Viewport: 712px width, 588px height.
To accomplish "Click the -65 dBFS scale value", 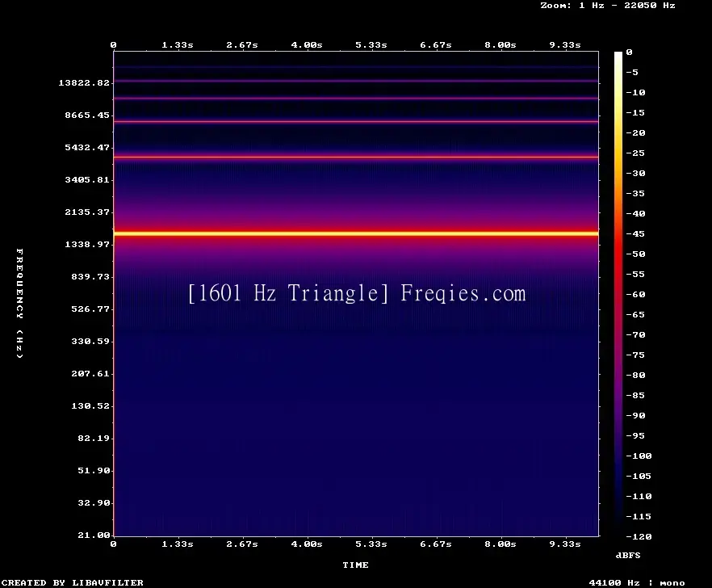I will [x=635, y=314].
